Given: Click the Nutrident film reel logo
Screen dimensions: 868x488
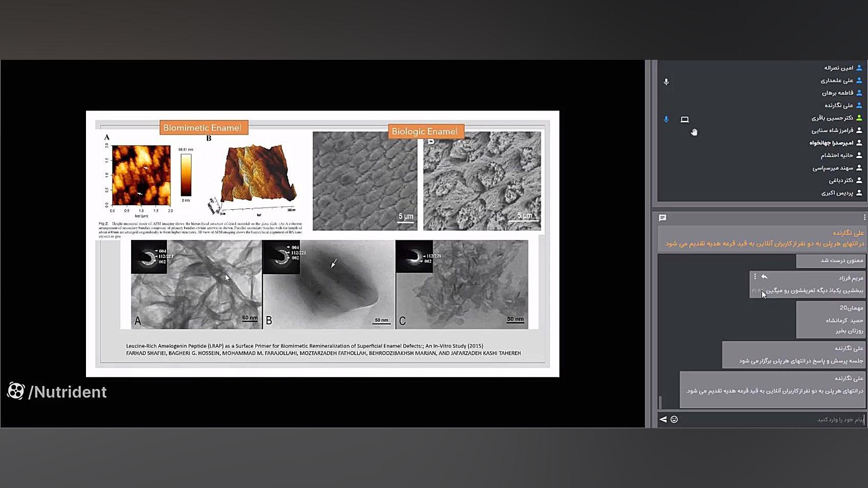Looking at the screenshot, I should pyautogui.click(x=16, y=391).
